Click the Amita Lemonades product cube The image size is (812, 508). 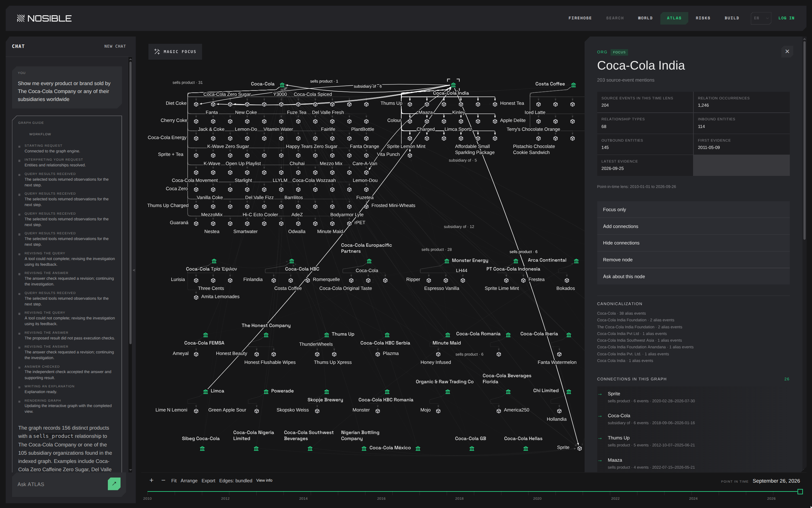click(x=196, y=298)
